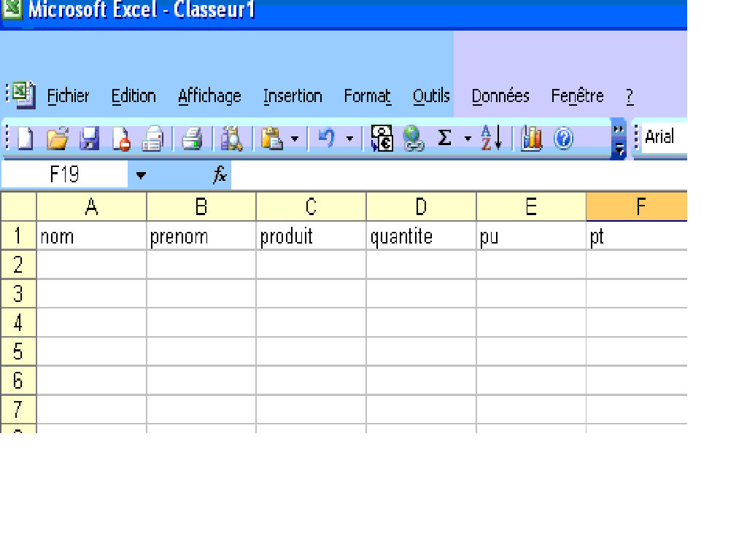
Task: Select row 3 header
Action: tap(18, 294)
